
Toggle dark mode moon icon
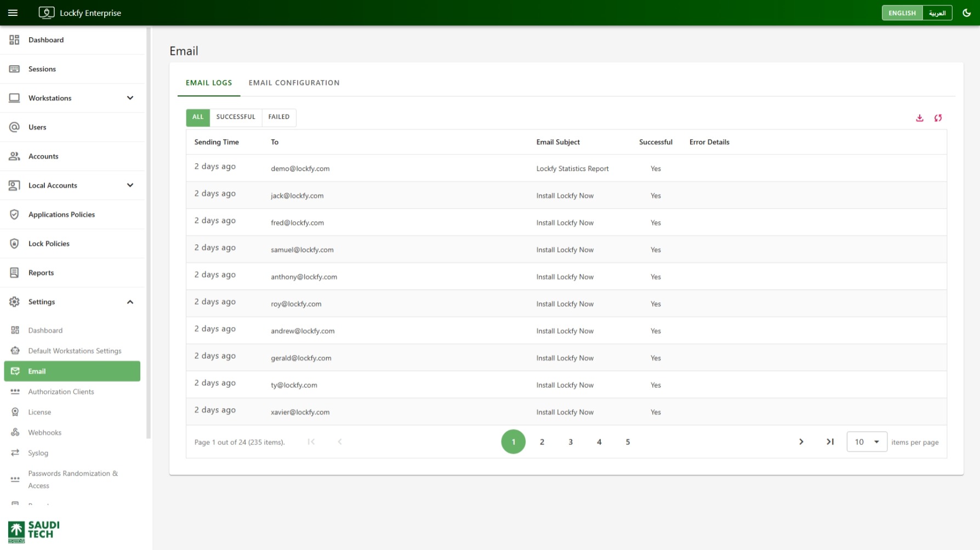[x=967, y=13]
